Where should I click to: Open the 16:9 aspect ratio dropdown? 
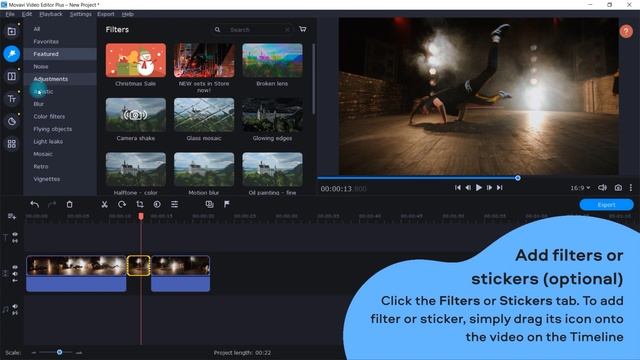tap(580, 188)
